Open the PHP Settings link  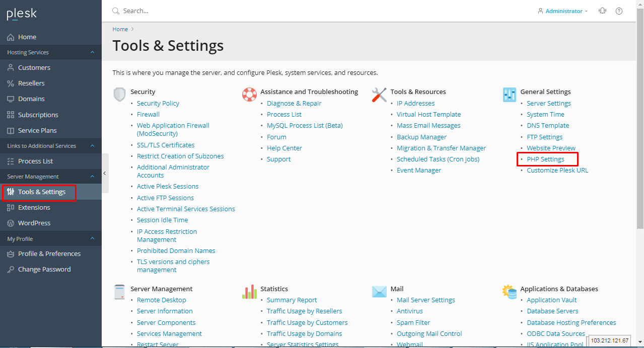click(545, 159)
